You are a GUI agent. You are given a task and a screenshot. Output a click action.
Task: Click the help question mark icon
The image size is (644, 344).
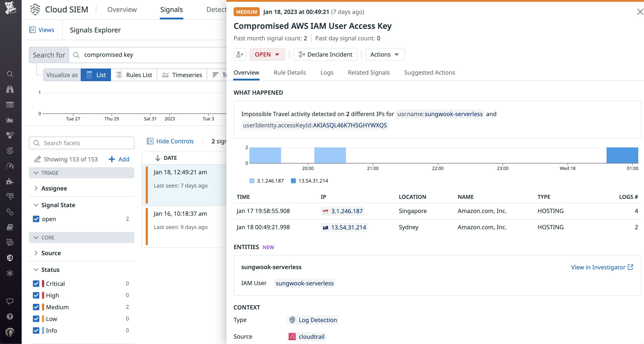coord(10,316)
